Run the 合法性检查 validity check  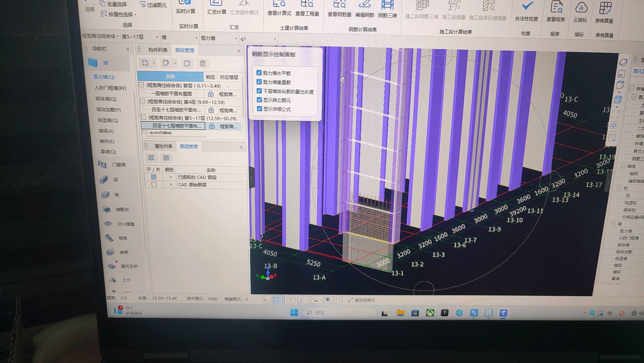click(x=526, y=12)
